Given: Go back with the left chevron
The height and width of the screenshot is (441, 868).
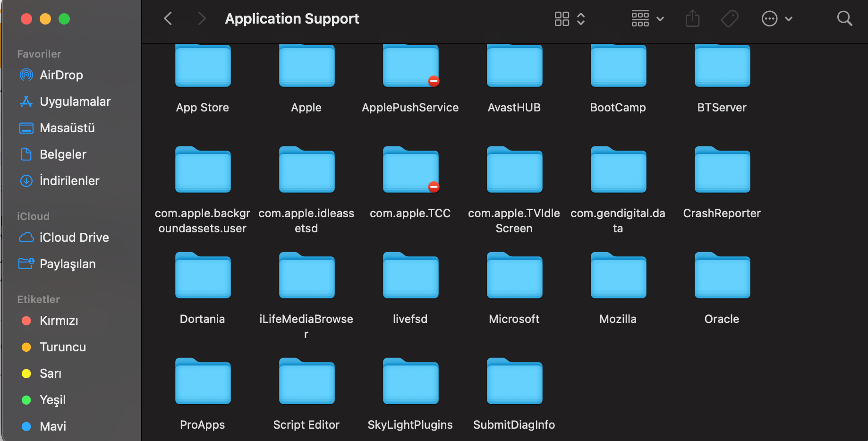Looking at the screenshot, I should pos(168,19).
